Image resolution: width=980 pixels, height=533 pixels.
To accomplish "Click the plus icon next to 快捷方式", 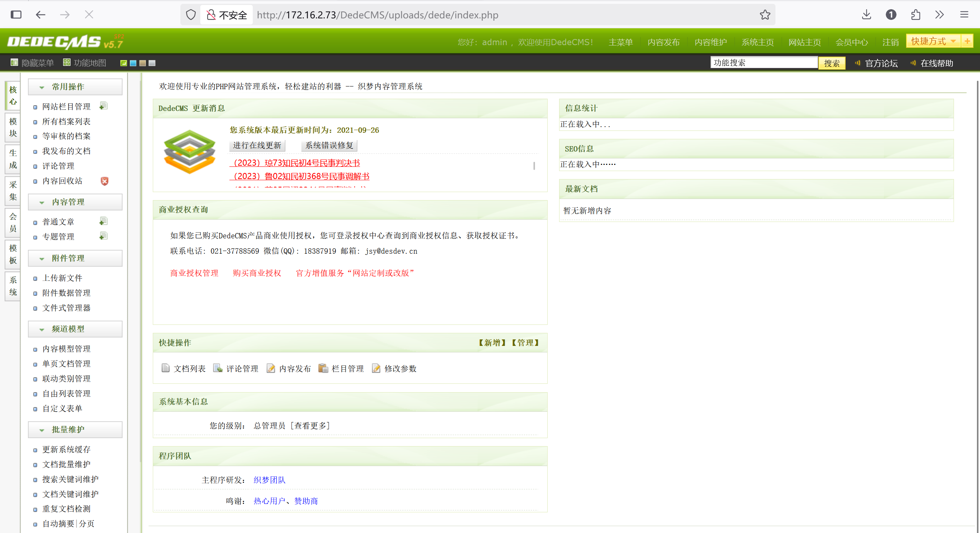I will [x=967, y=41].
